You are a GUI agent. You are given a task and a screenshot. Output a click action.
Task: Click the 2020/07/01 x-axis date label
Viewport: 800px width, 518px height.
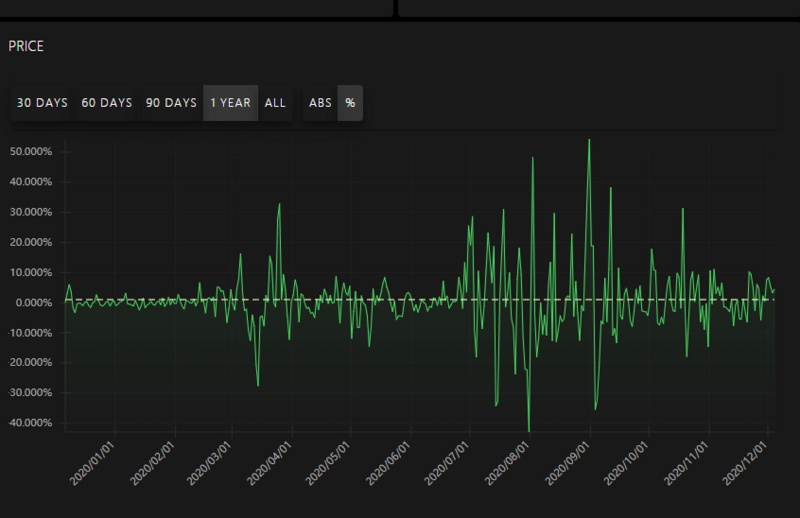[448, 463]
